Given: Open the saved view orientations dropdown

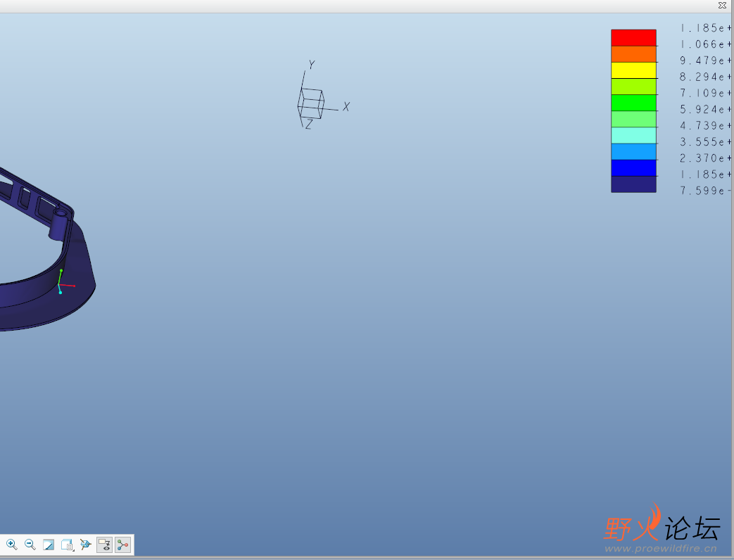Looking at the screenshot, I should 68,545.
